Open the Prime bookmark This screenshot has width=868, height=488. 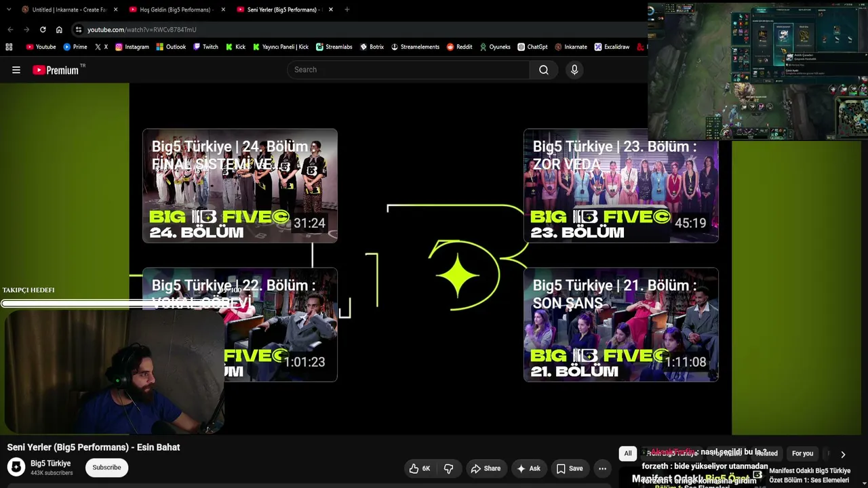pos(75,47)
